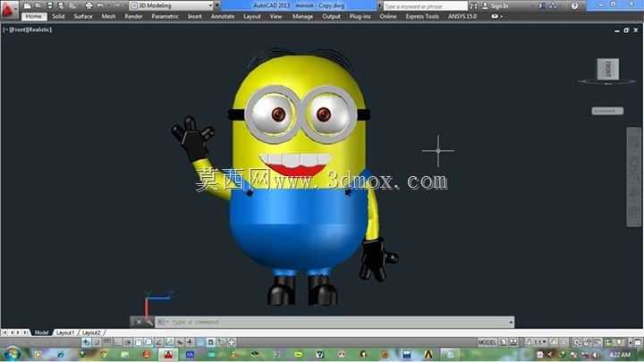644x362 pixels.
Task: Click the search binoculars icon beside keyword field
Action: click(473, 5)
